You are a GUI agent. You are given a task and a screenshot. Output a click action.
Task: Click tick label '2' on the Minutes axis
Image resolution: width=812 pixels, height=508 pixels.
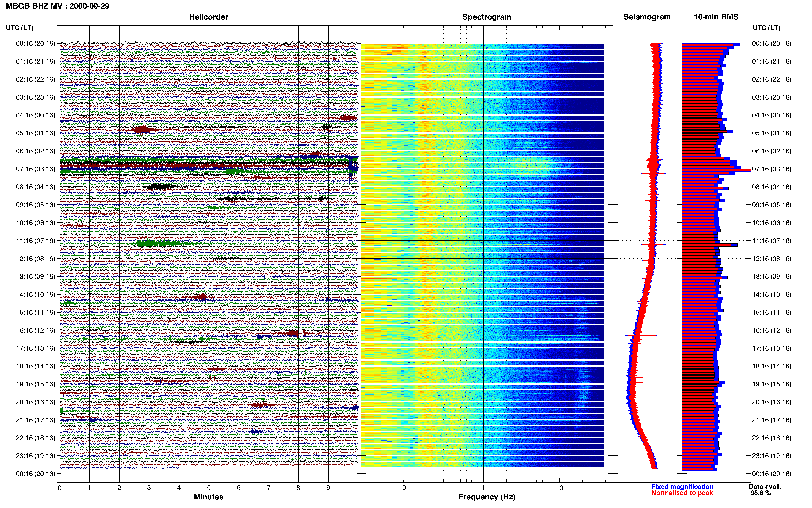pyautogui.click(x=119, y=488)
